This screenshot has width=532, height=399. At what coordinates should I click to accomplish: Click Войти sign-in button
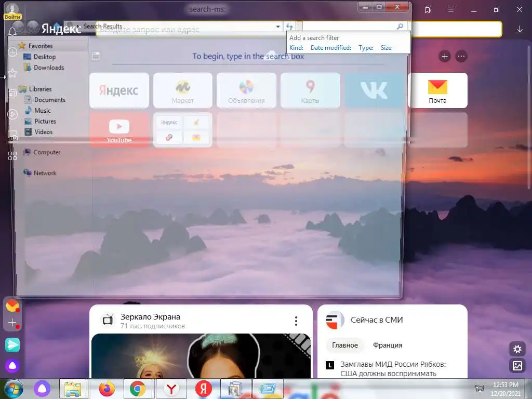(12, 17)
